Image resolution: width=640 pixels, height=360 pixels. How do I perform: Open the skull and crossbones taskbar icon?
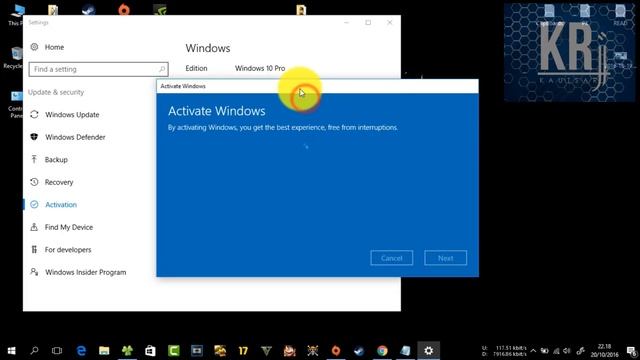313,351
